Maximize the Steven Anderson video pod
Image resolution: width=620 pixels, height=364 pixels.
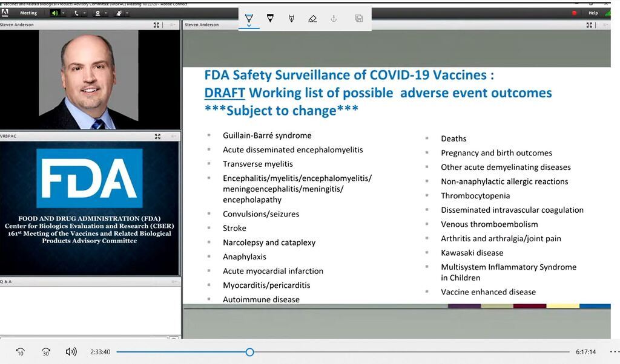(157, 25)
